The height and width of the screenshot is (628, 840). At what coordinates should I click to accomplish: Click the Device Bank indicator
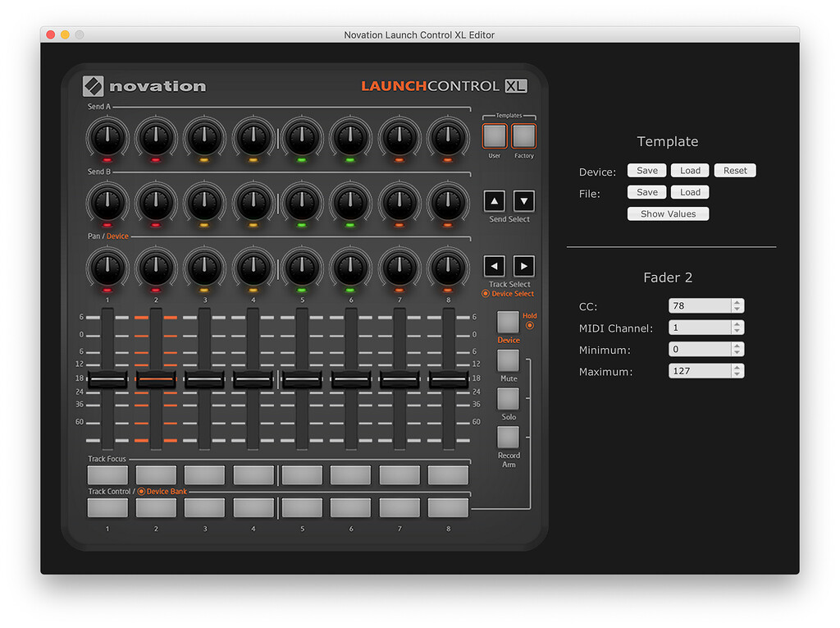(141, 491)
